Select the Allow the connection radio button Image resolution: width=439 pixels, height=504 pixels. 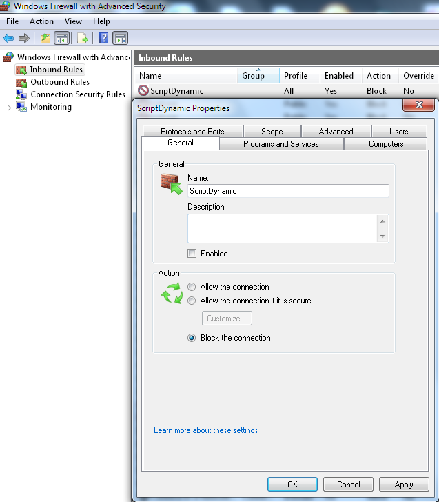(x=192, y=287)
